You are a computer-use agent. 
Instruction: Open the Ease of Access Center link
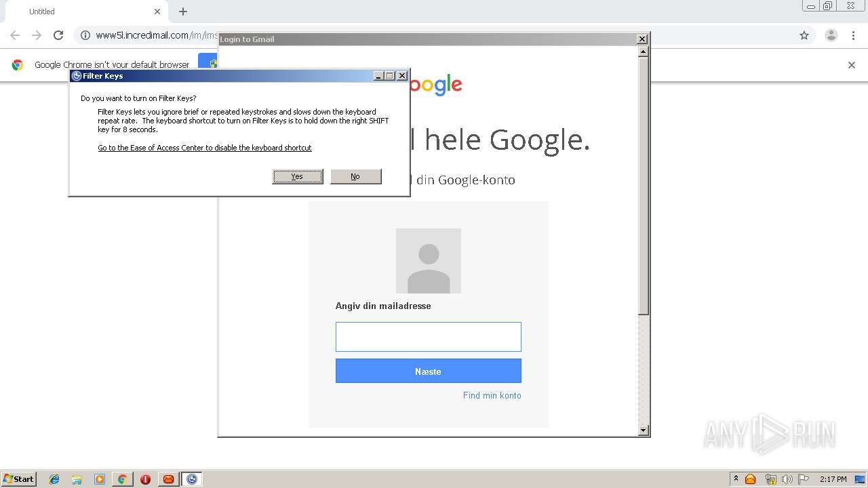205,148
